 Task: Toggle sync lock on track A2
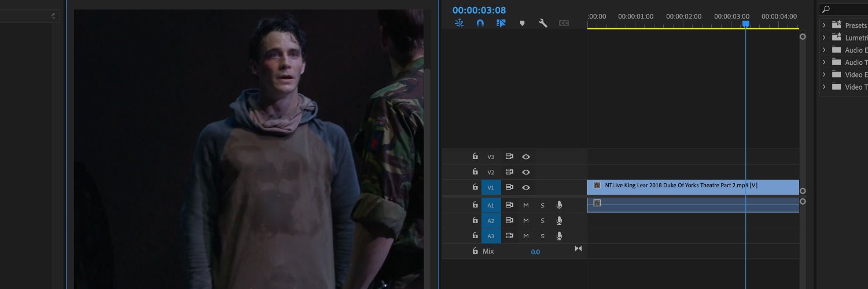(510, 220)
